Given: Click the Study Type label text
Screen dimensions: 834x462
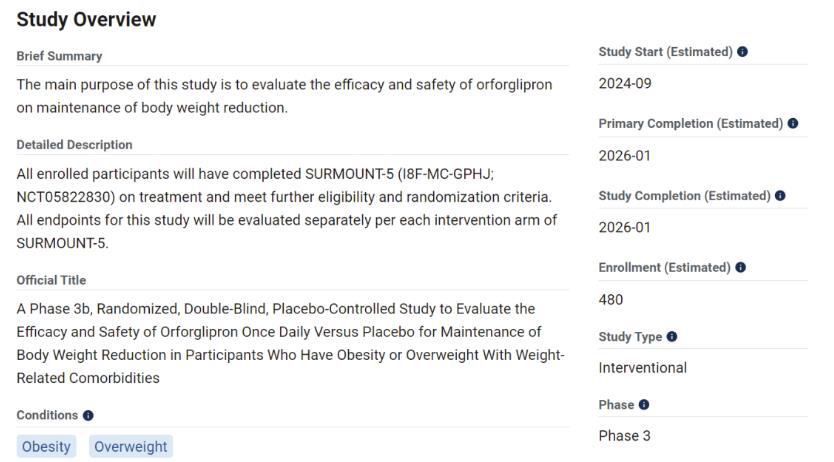Looking at the screenshot, I should point(630,337).
